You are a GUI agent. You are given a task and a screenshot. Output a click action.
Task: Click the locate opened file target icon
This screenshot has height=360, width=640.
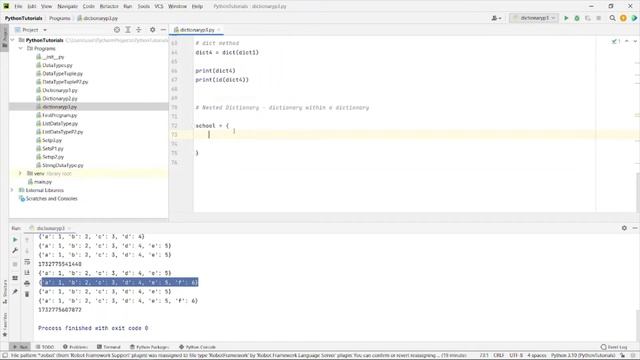coord(117,30)
